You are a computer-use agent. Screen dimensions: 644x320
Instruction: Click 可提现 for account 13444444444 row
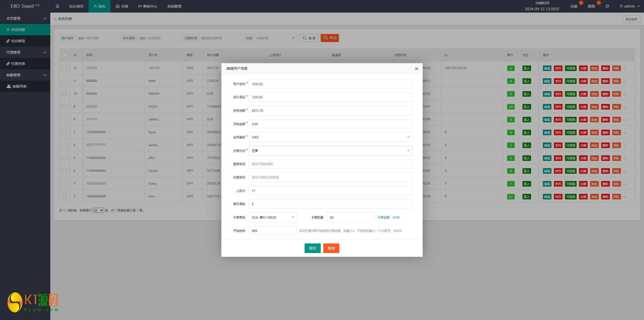pos(571,171)
